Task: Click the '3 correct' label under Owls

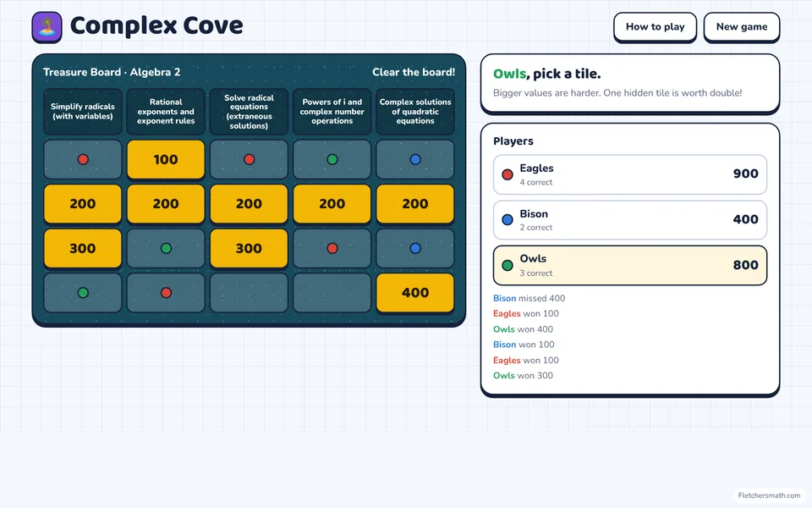Action: [536, 273]
